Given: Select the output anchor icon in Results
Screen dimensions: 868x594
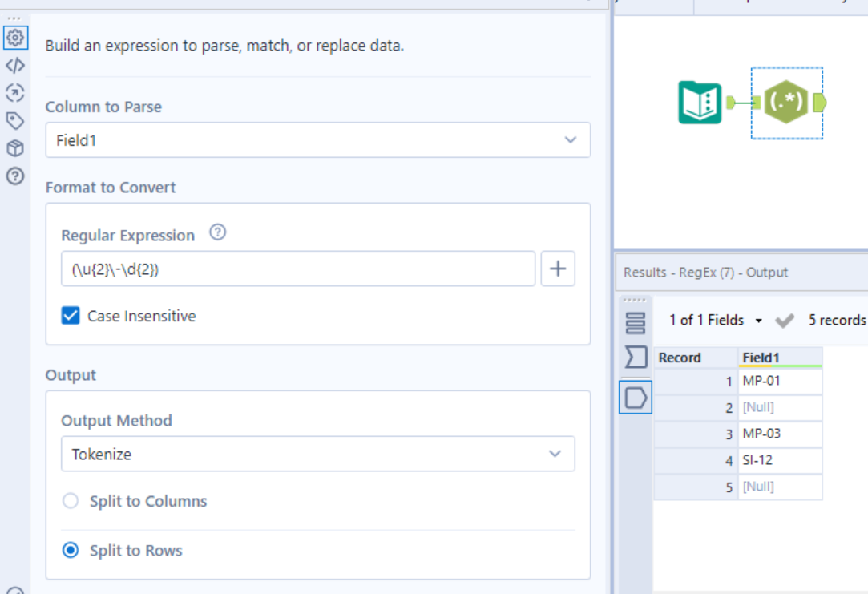Looking at the screenshot, I should click(x=635, y=397).
